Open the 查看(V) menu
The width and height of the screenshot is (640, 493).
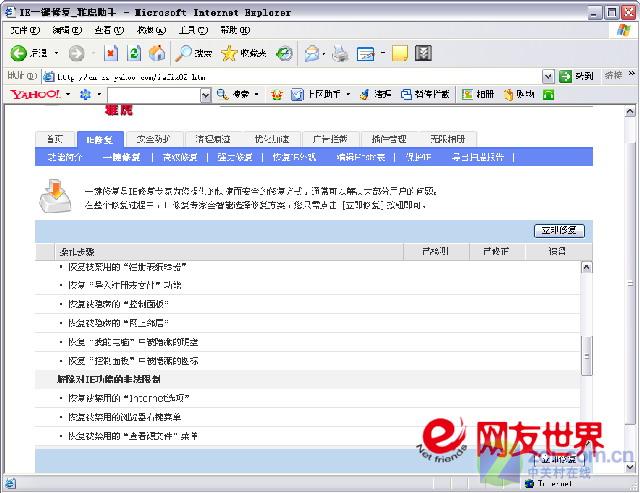(x=109, y=30)
